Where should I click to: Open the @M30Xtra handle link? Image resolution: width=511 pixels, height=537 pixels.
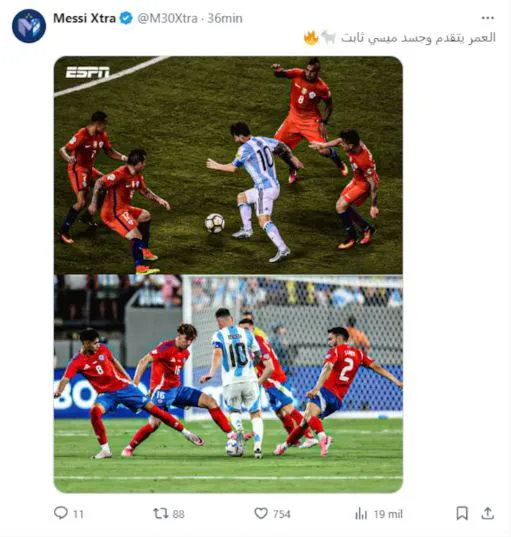click(167, 18)
